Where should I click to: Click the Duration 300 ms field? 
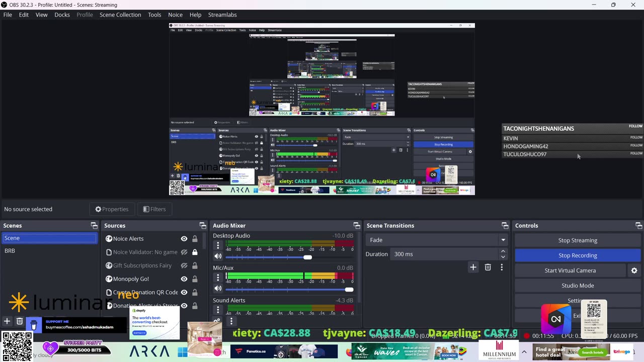(x=445, y=254)
